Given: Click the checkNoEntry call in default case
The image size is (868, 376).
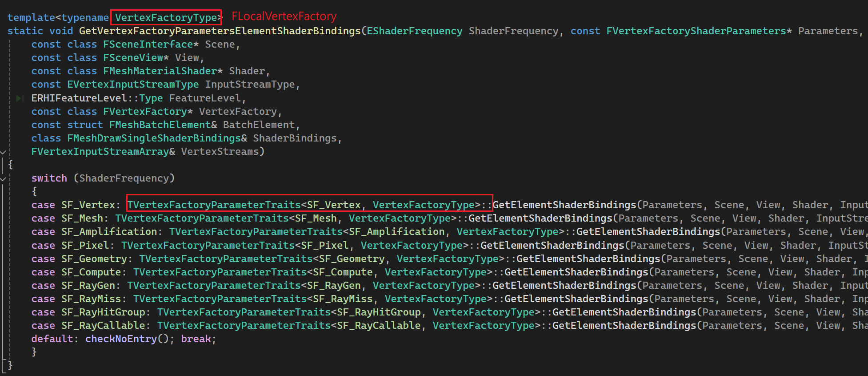Looking at the screenshot, I should [121, 339].
